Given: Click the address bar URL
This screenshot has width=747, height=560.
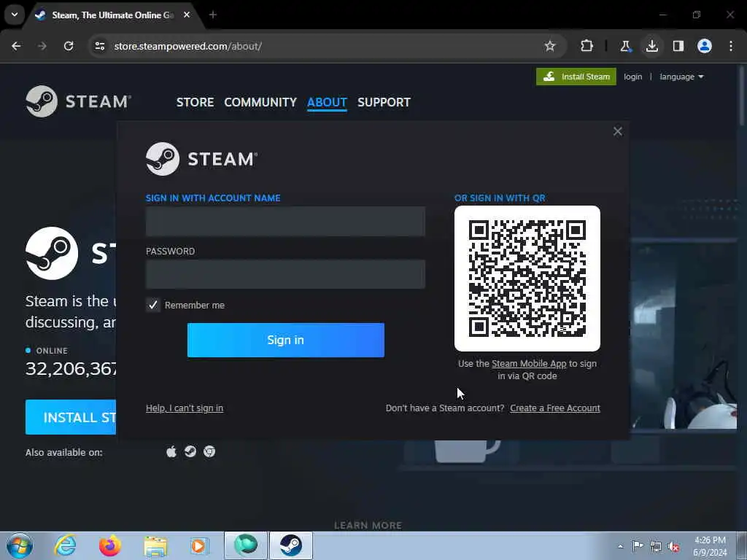Looking at the screenshot, I should (x=188, y=46).
